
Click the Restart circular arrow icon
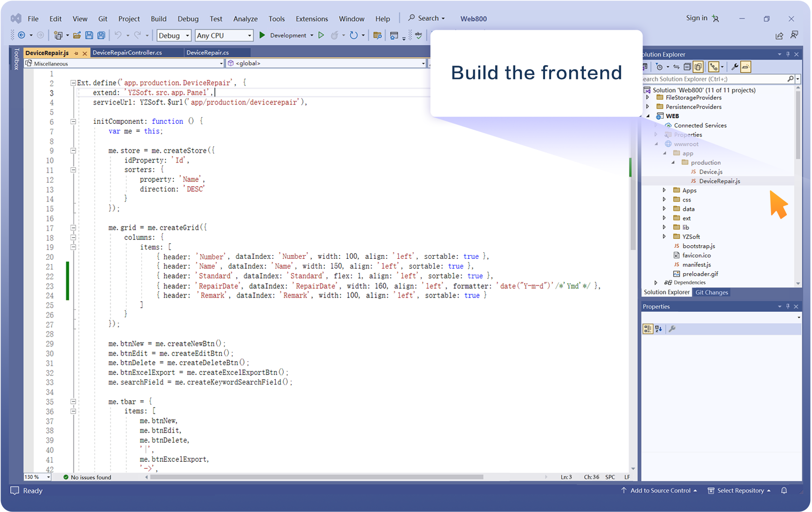click(354, 35)
